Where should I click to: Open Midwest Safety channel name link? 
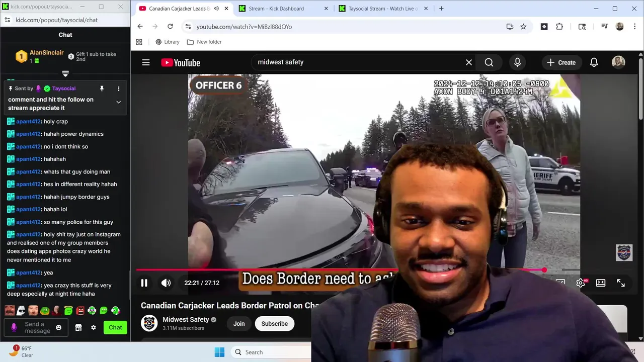pyautogui.click(x=186, y=320)
